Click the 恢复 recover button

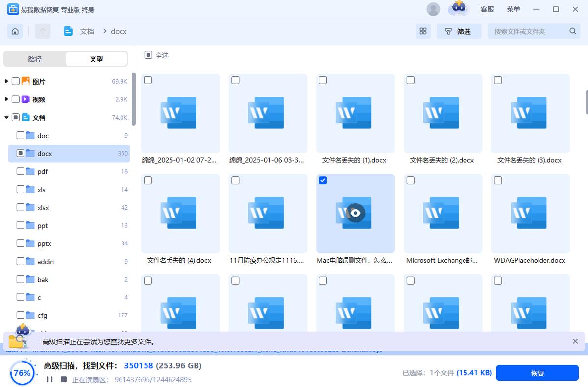538,373
